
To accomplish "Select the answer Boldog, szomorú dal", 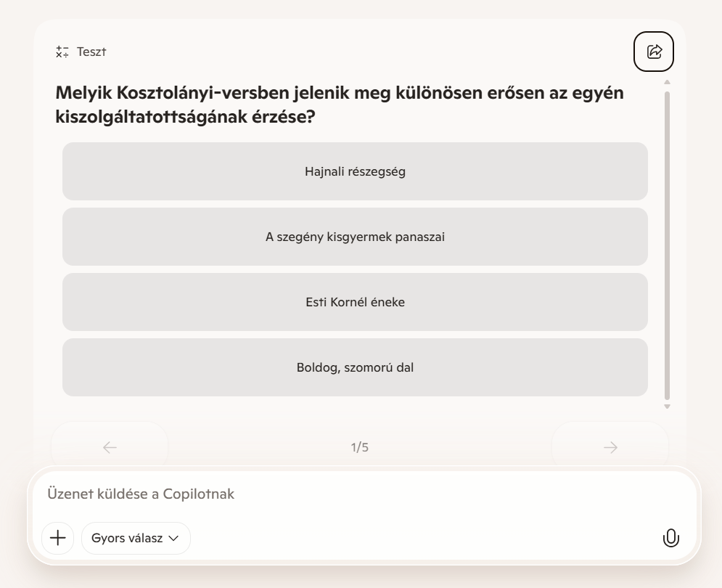I will [355, 367].
